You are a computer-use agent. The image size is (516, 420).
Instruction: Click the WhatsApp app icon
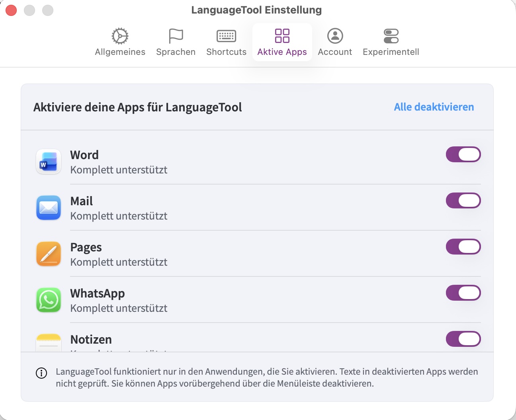pyautogui.click(x=49, y=300)
